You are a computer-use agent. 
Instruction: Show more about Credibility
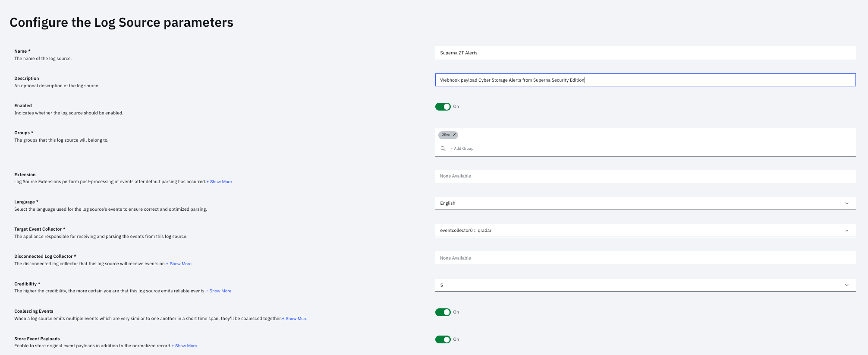[219, 291]
